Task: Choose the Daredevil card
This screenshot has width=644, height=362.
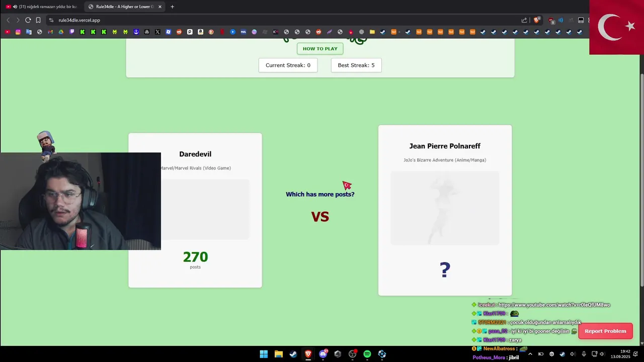Action: 195,210
